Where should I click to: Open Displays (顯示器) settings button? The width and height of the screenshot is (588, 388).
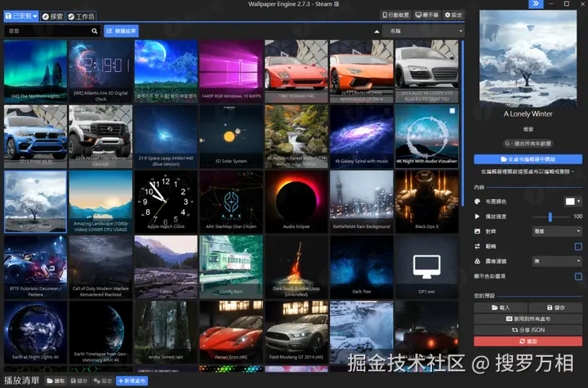point(427,15)
